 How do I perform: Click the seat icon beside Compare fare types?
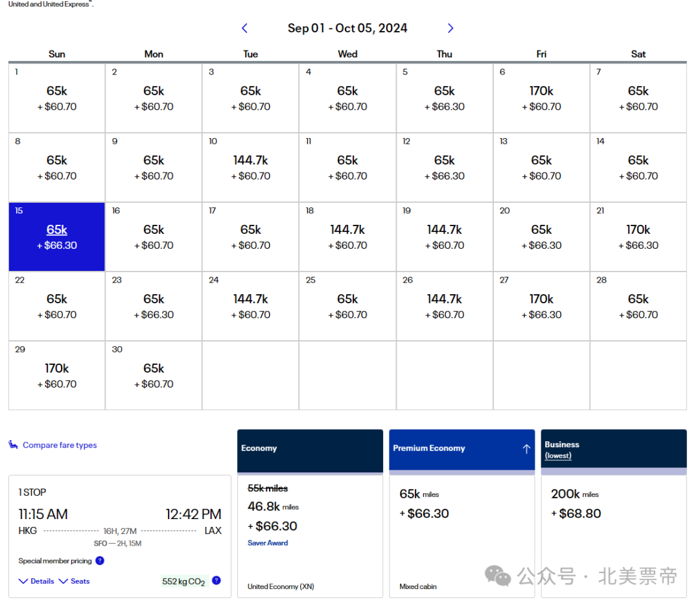pyautogui.click(x=14, y=445)
